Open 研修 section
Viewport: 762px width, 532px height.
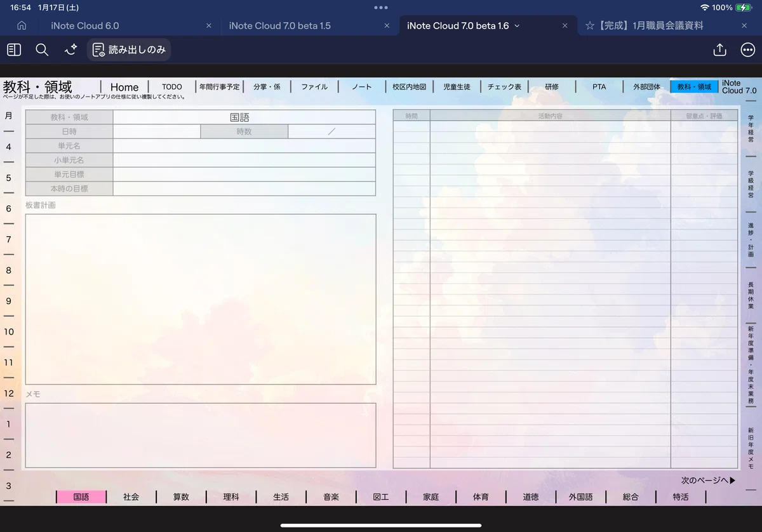point(552,87)
